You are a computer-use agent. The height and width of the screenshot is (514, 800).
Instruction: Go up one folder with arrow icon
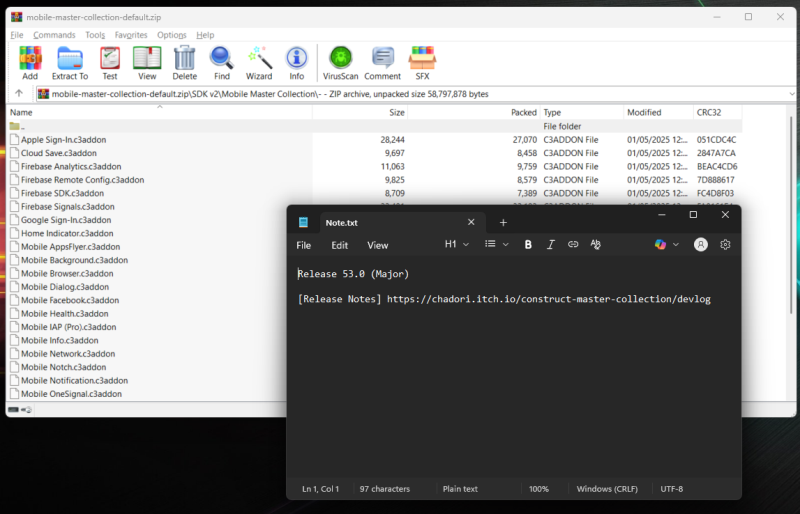19,93
